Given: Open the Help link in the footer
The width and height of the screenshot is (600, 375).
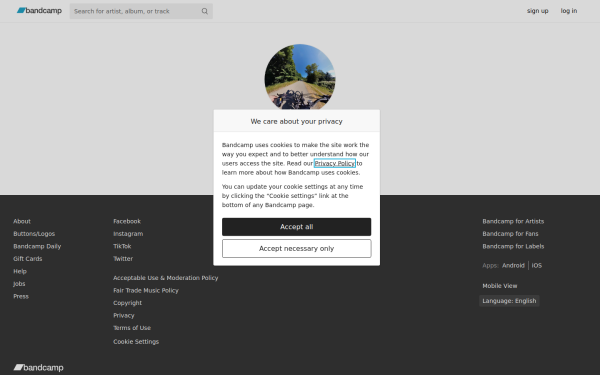Looking at the screenshot, I should [20, 271].
